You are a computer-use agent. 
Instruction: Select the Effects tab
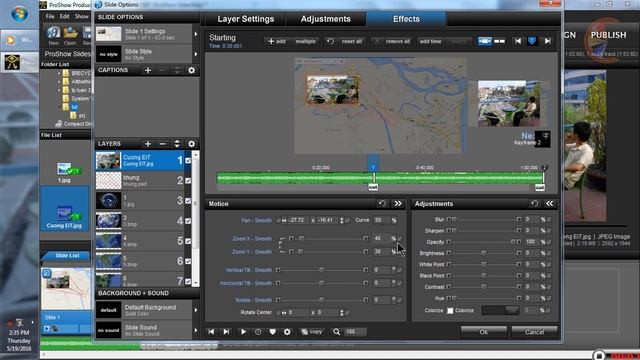pyautogui.click(x=406, y=19)
